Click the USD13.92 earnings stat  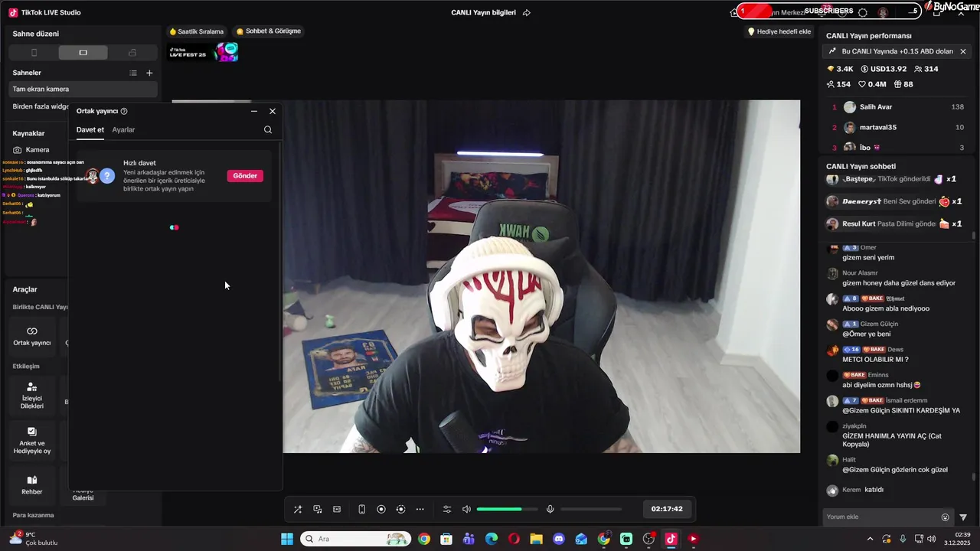point(884,69)
